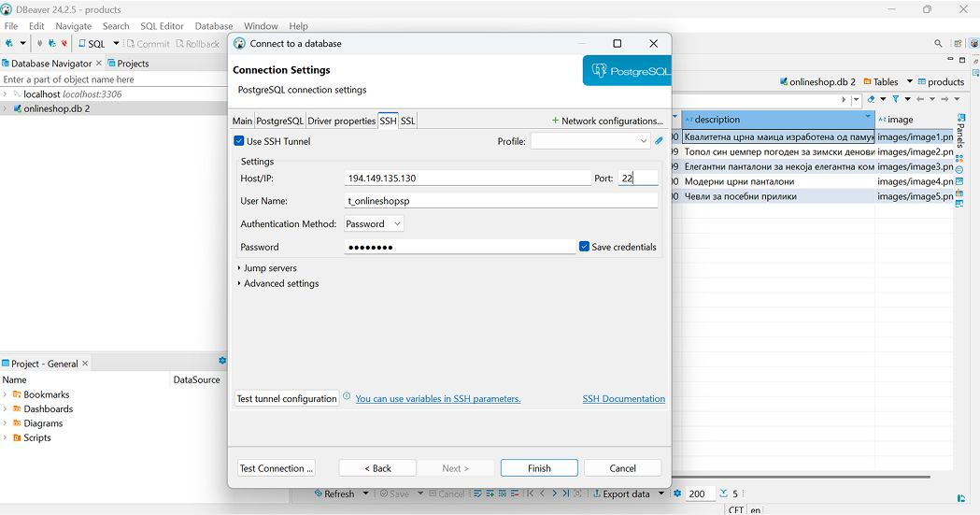Open the SSH Documentation link

coord(623,398)
